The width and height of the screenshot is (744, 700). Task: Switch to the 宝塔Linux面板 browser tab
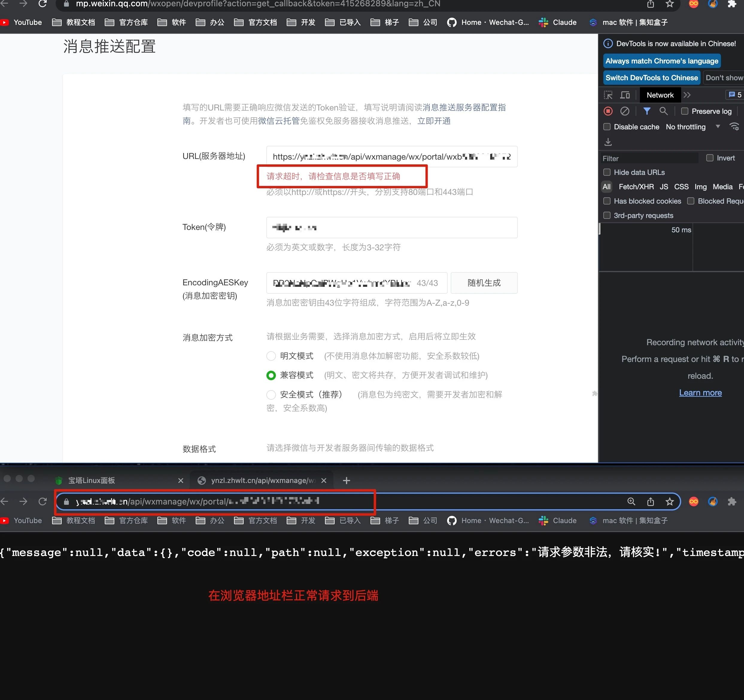pos(92,480)
